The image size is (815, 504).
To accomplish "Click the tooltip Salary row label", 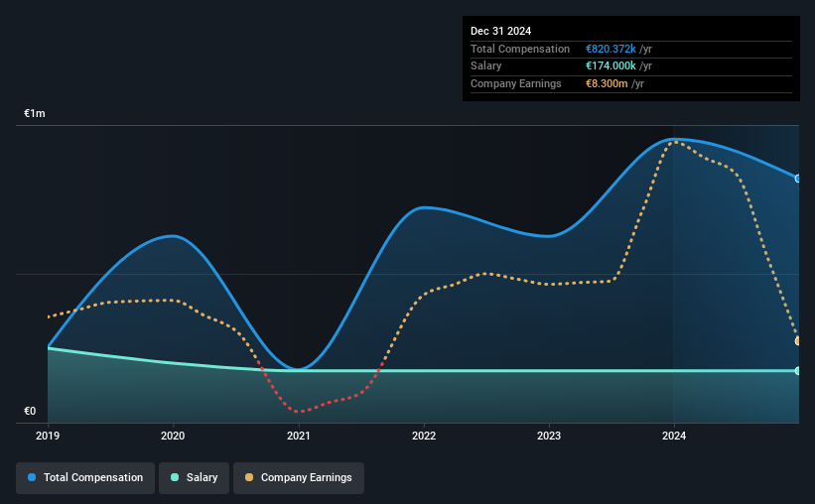I will click(486, 66).
